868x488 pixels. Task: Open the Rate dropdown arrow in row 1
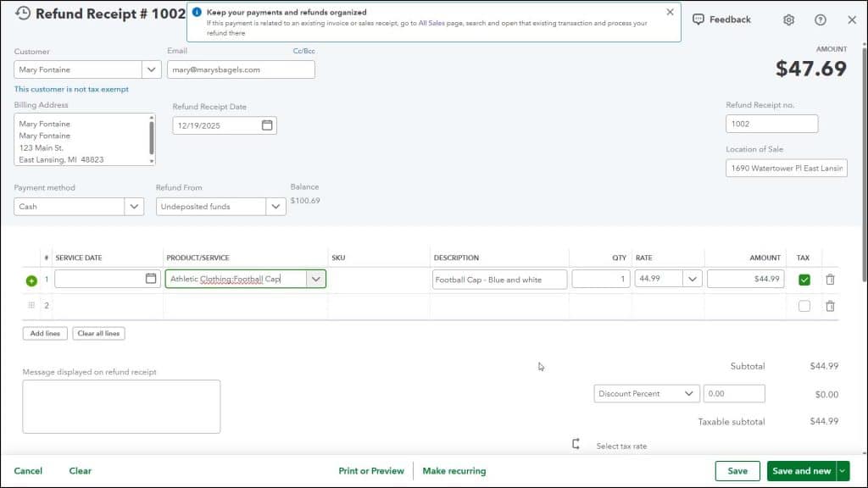[x=692, y=279]
